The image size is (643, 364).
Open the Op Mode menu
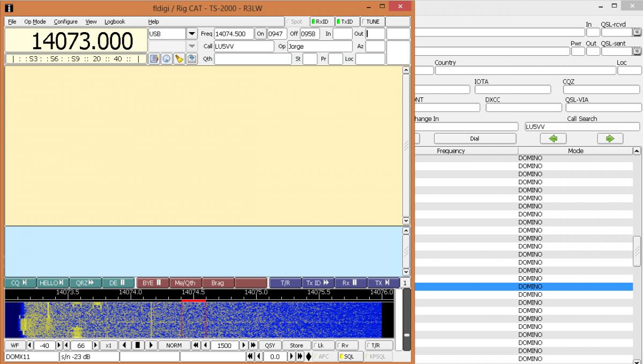click(35, 22)
